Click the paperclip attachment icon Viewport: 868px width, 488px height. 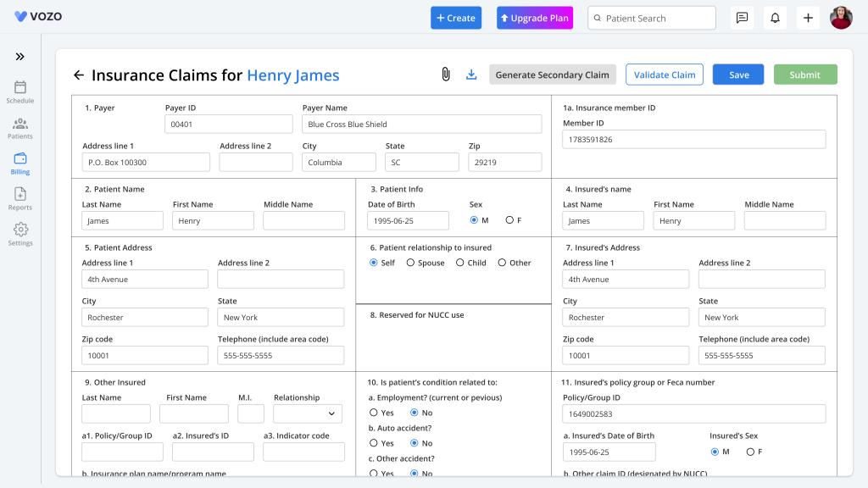click(x=446, y=75)
